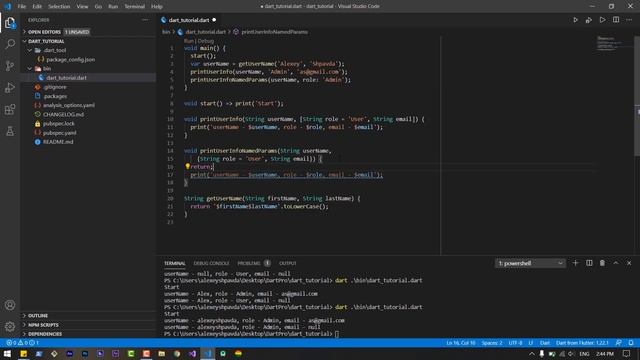Create a new terminal with plus icon
The image size is (640, 360).
click(x=576, y=263)
